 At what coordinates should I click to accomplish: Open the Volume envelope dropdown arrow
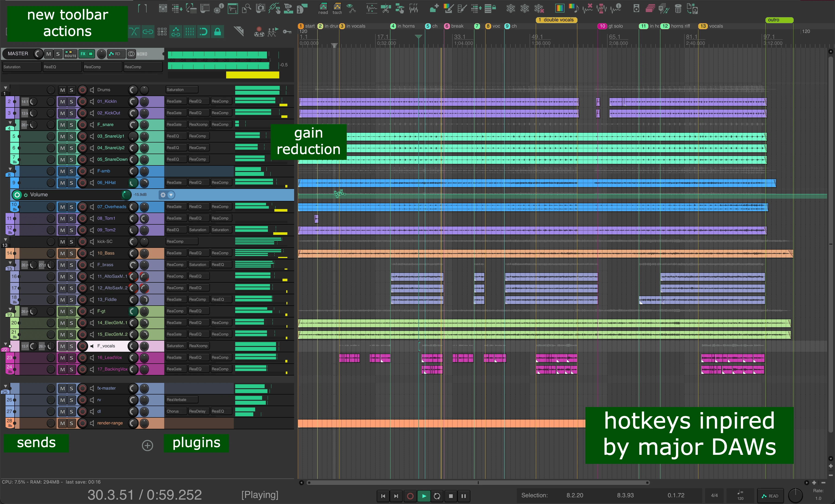click(x=171, y=194)
